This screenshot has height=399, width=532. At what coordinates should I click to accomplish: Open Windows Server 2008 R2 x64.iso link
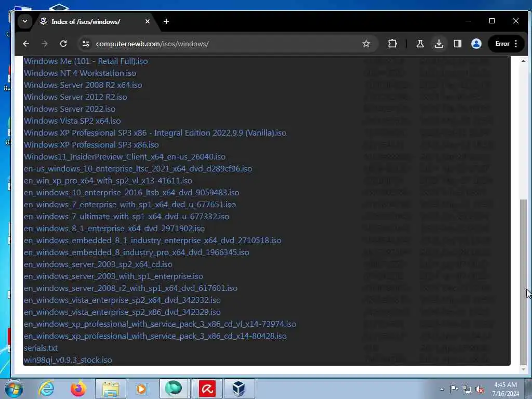tap(83, 85)
